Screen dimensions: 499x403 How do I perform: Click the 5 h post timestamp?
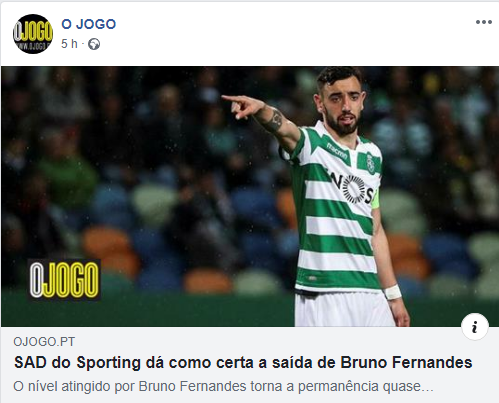[69, 44]
